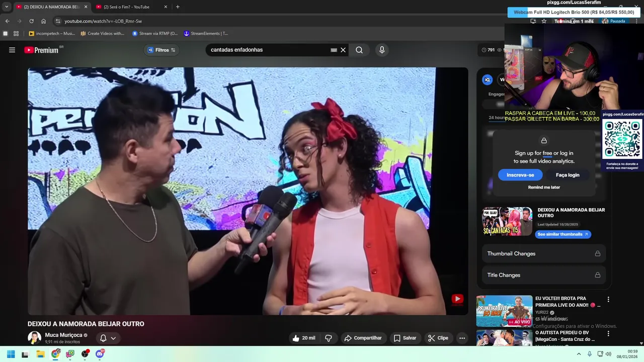This screenshot has width=644, height=362.
Task: Expand the subscription notification chevron
Action: pos(113,338)
